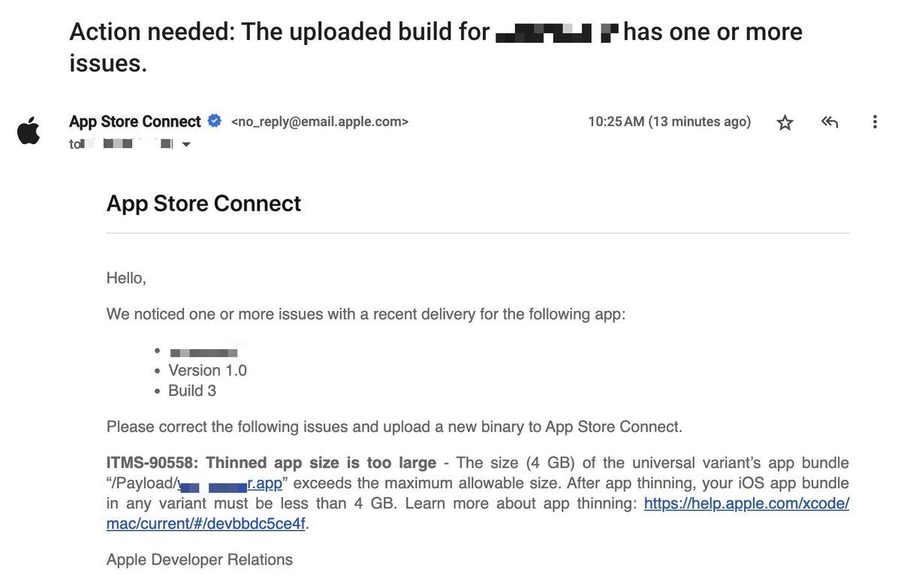Click the Apple logo sender avatar
This screenshot has width=901, height=588.
(29, 130)
